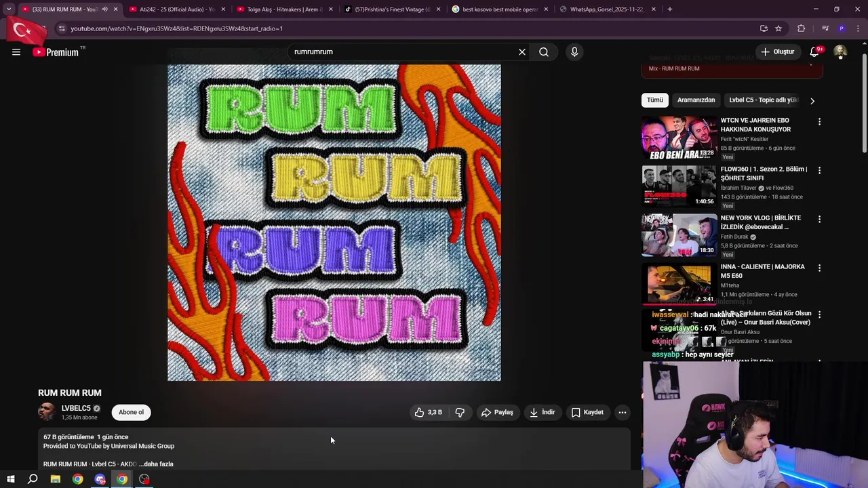Close the RUM RUM RUM browser tab
The width and height of the screenshot is (868, 488).
click(115, 9)
